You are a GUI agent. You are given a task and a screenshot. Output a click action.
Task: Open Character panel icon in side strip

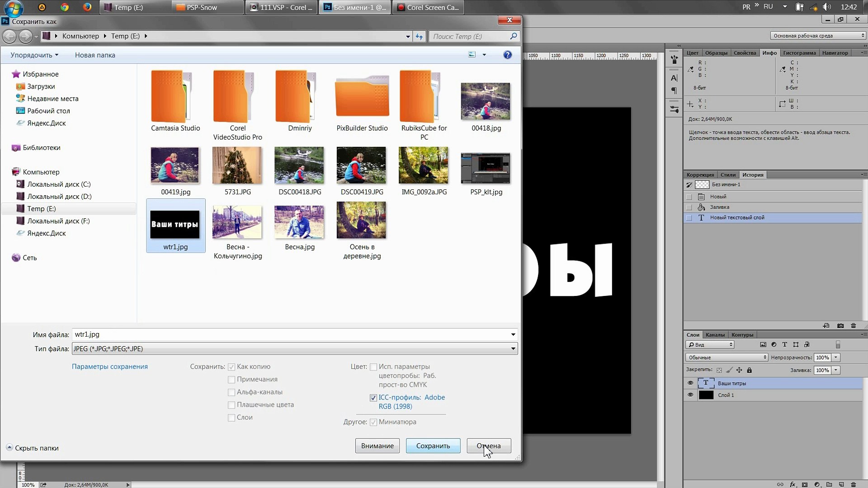tap(674, 78)
